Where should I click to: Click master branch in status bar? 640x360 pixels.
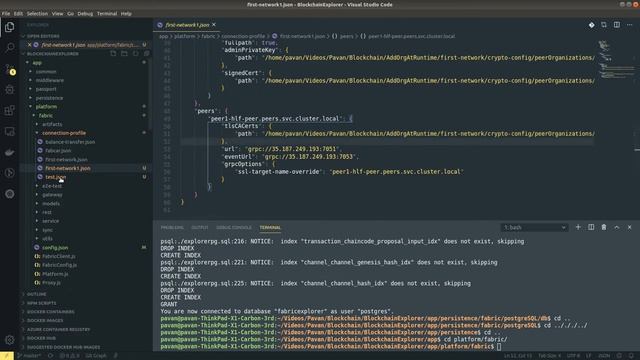(x=29, y=356)
